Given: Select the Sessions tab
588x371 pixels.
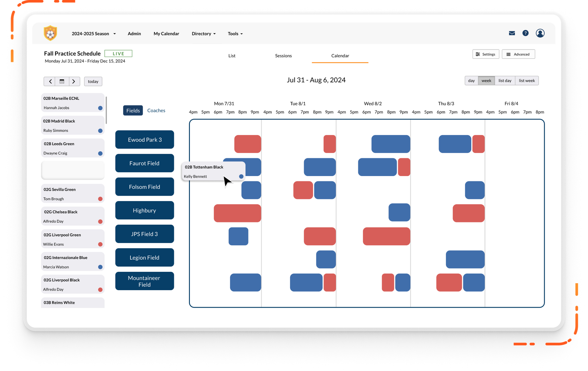Looking at the screenshot, I should click(284, 56).
